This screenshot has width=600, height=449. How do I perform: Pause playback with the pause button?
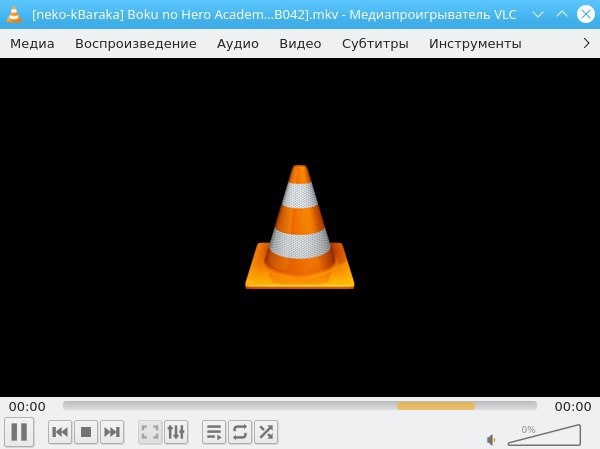point(19,432)
